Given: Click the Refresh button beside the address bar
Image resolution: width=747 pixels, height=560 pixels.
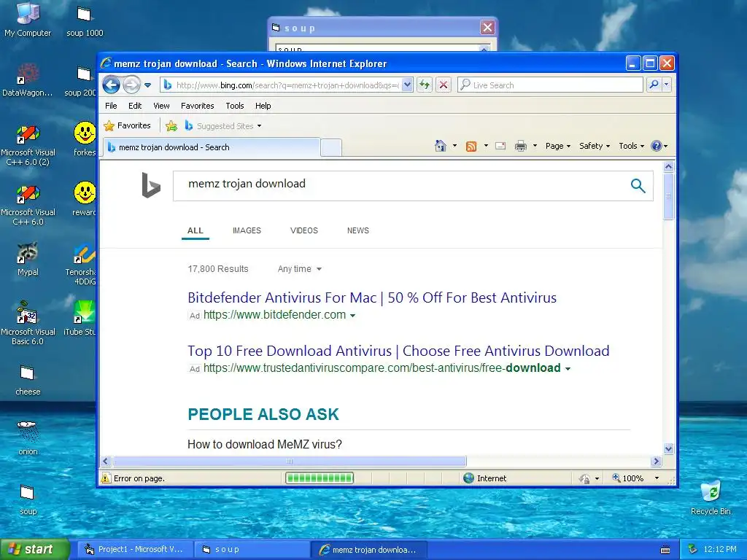Looking at the screenshot, I should coord(425,85).
